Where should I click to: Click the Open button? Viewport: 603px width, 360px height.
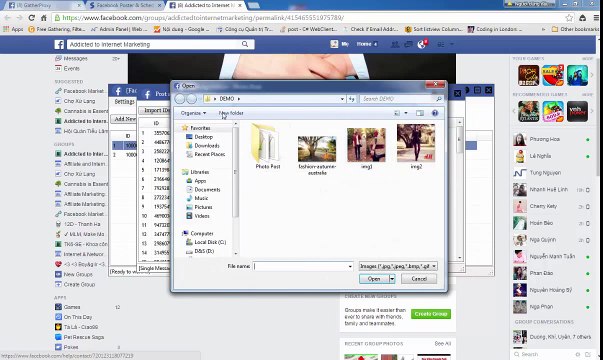coord(374,279)
